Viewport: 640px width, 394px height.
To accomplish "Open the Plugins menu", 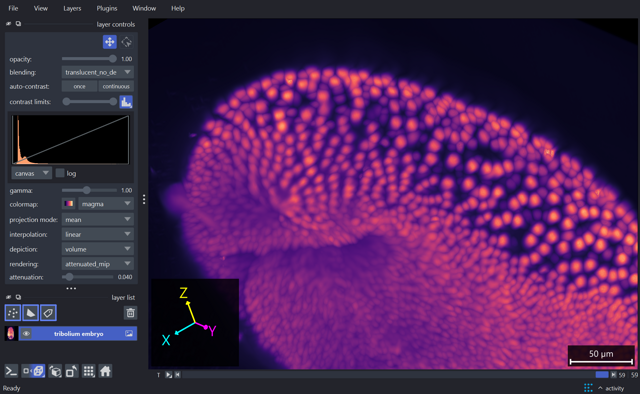I will pos(107,8).
